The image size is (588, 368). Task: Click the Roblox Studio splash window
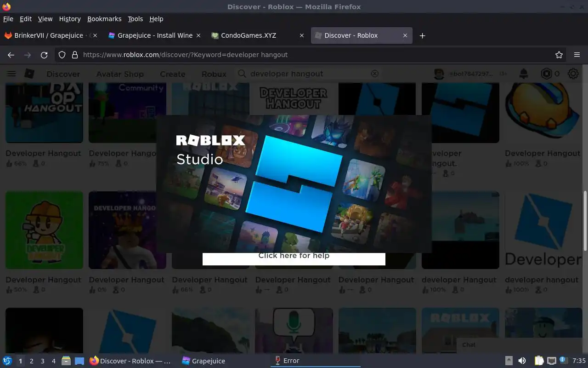[x=294, y=184]
